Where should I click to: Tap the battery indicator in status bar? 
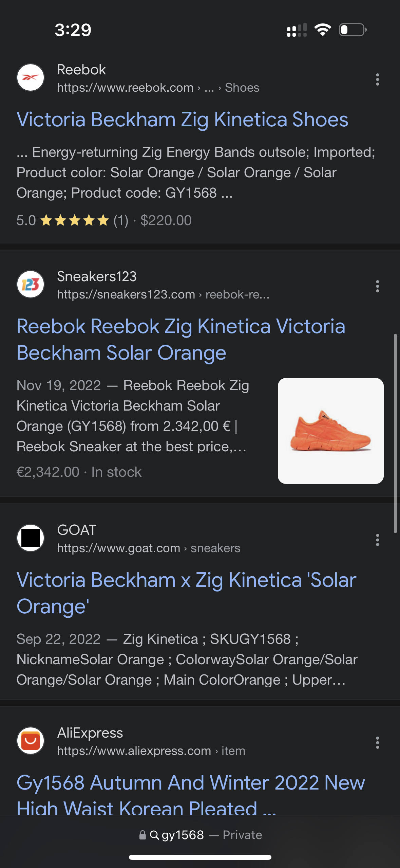pos(353,30)
